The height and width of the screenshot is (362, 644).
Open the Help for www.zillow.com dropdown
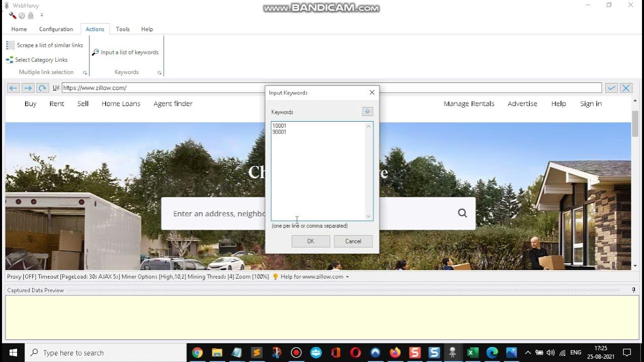[x=314, y=277]
